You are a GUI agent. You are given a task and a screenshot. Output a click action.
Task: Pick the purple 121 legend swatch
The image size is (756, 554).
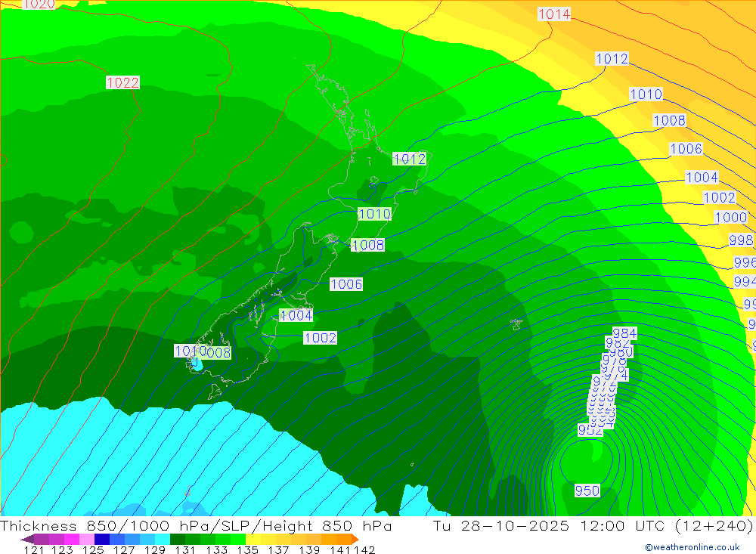pos(42,539)
